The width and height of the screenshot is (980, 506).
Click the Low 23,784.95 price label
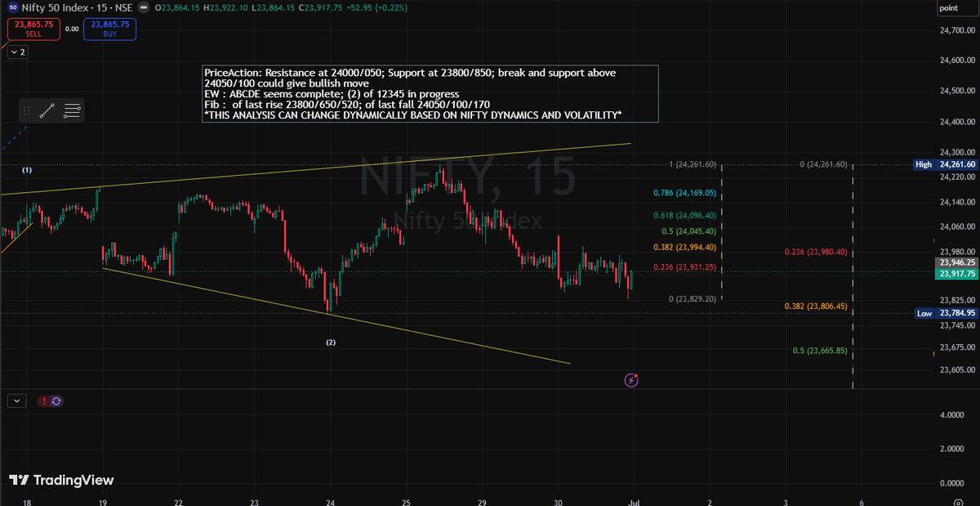coord(945,313)
